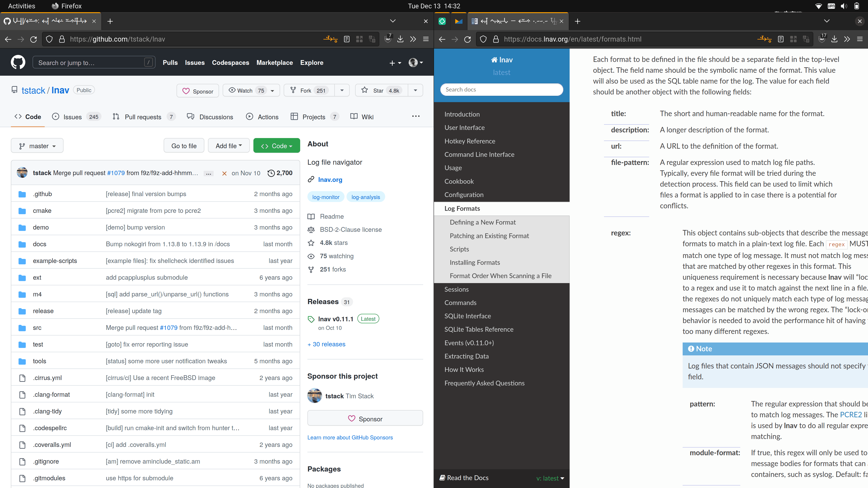Open the Marketplace menu item
The height and width of the screenshot is (488, 868).
click(x=275, y=63)
